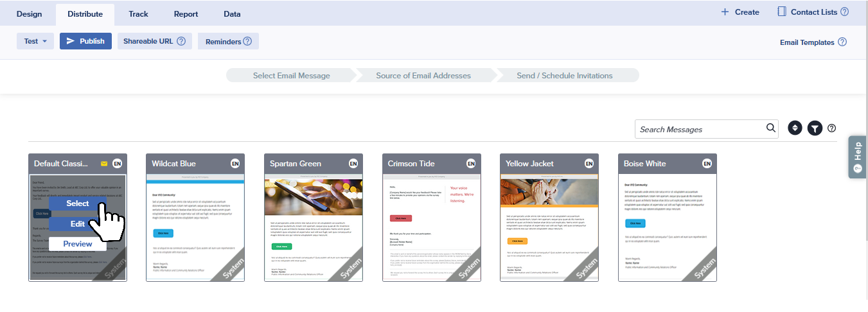Click the search magnifier icon
This screenshot has height=312, width=868.
[771, 128]
